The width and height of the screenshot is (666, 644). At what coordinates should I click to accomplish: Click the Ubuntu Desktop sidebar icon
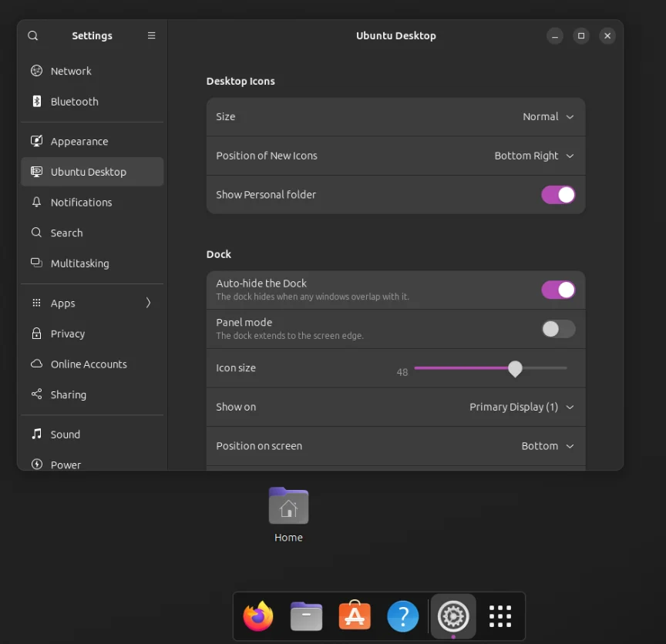click(x=36, y=172)
